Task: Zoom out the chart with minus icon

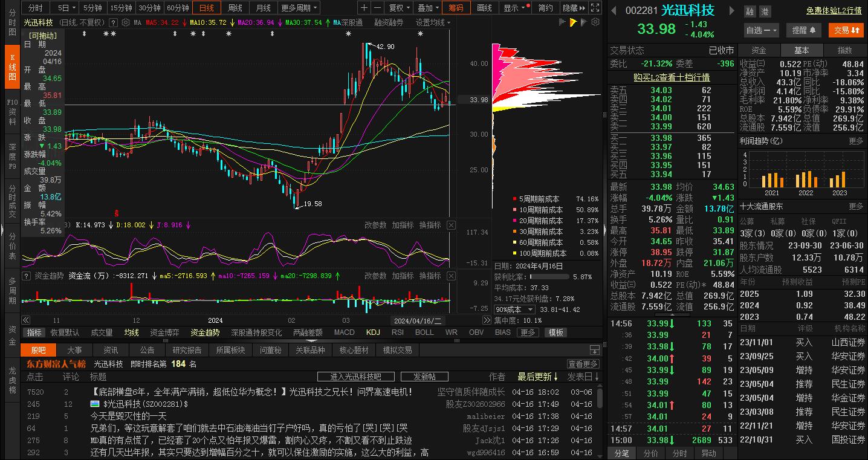Action: [377, 8]
